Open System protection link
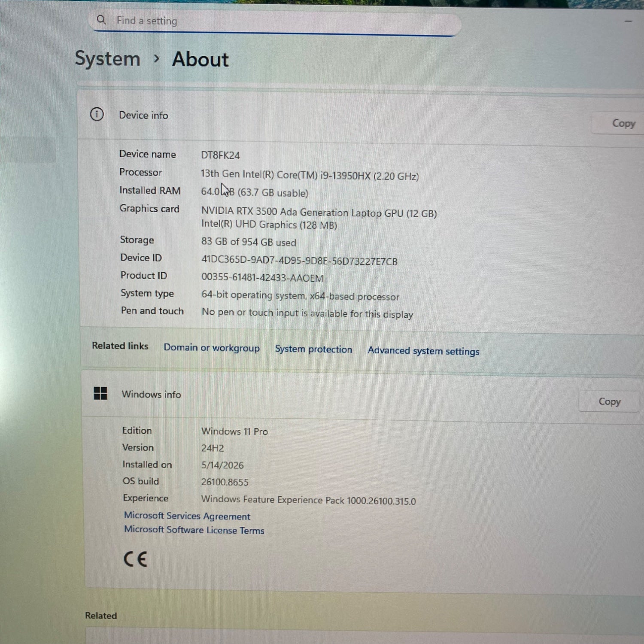 point(313,349)
